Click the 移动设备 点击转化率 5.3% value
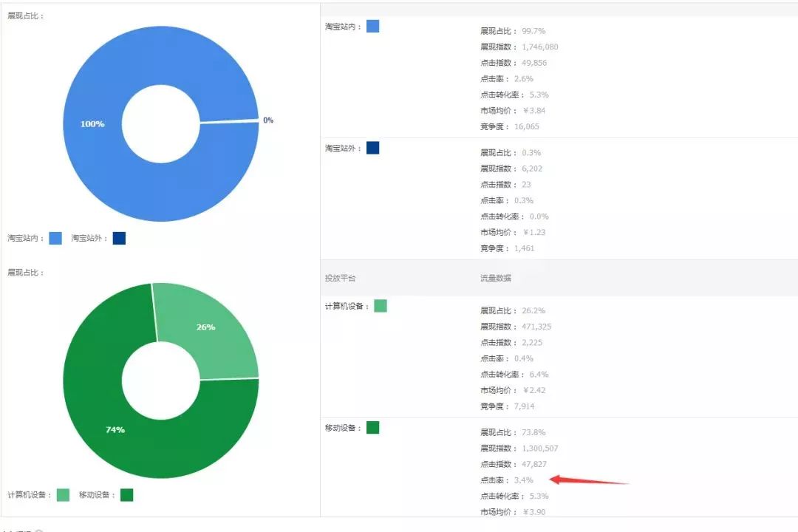This screenshot has height=532, width=798. pyautogui.click(x=539, y=496)
